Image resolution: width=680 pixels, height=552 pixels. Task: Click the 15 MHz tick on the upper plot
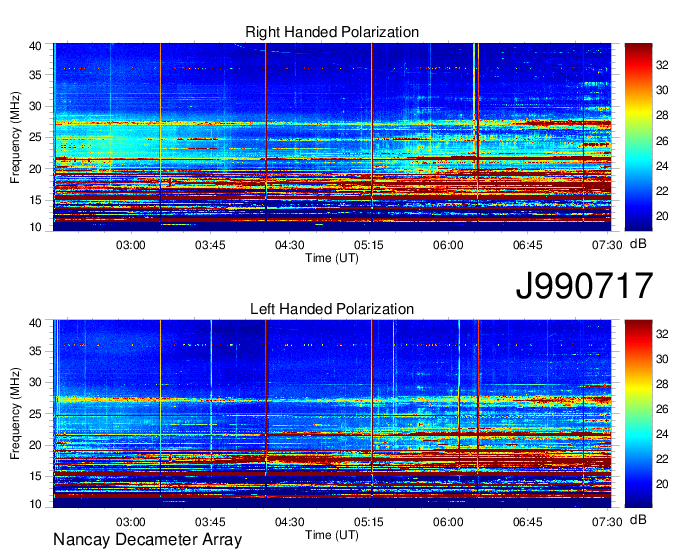pos(35,200)
